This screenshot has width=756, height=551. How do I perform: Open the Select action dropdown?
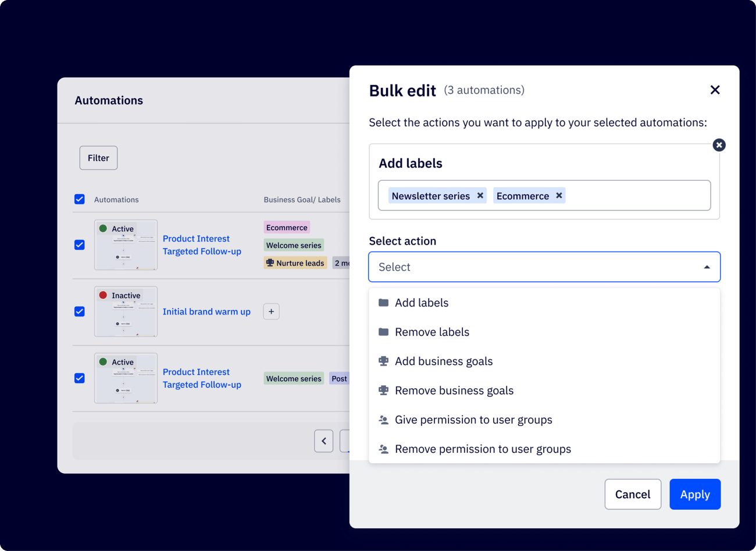click(544, 266)
